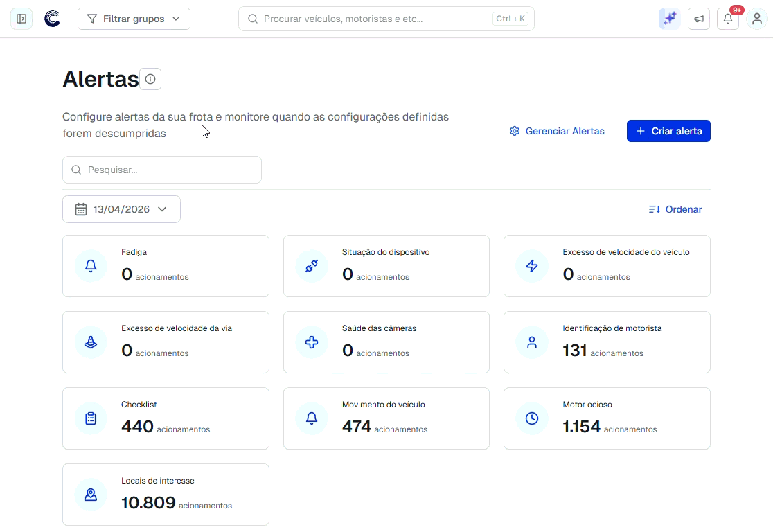Open the announcements megaphone icon
This screenshot has width=773, height=532.
[x=699, y=19]
